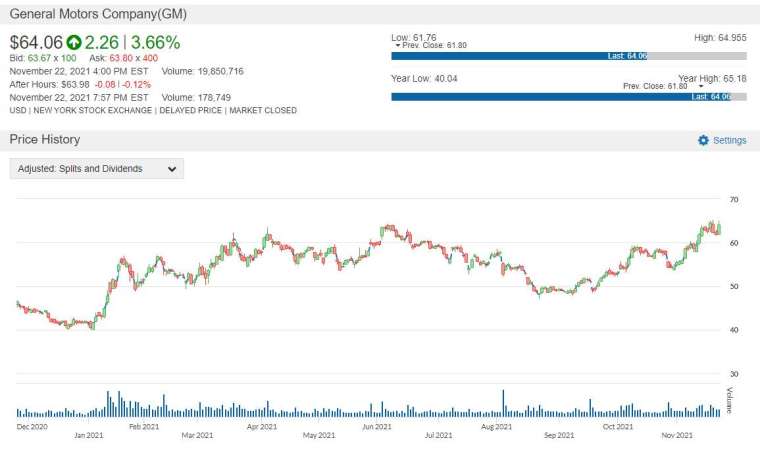
Task: Click the After Hours: $63.98 price
Action: (x=49, y=84)
